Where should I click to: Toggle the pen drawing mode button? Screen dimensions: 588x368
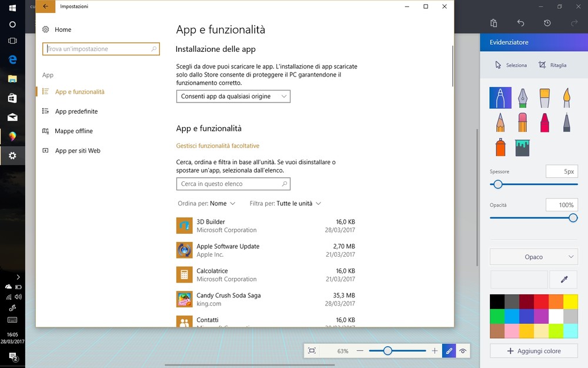(x=449, y=351)
